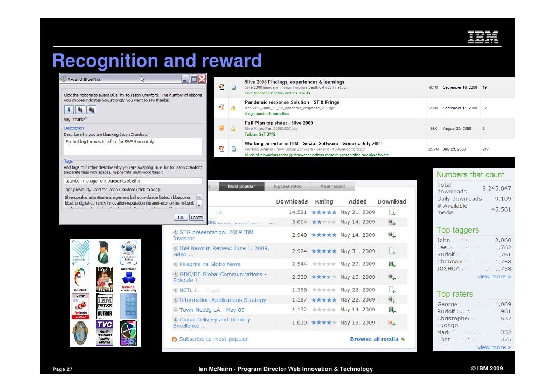Click orange file icon in Fall Plan top sheet row
This screenshot has width=555, height=392.
(221, 128)
